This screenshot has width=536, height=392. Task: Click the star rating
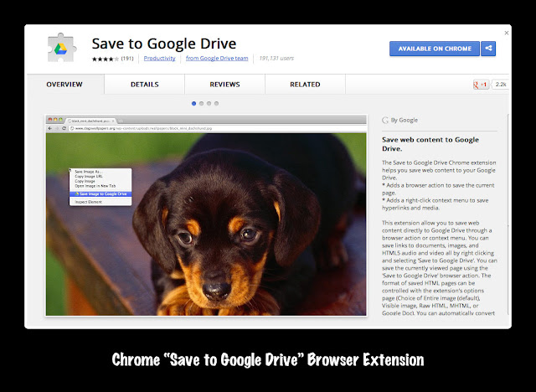[106, 59]
